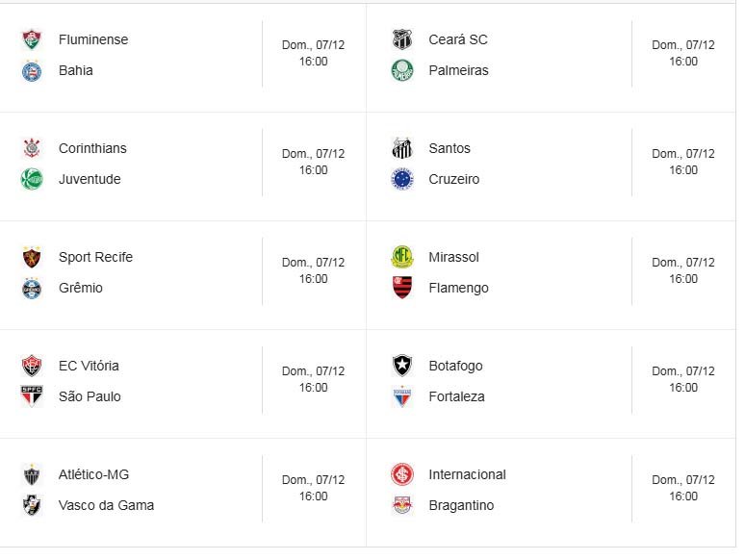This screenshot has height=560, width=745.
Task: Click the São Paulo club crest
Action: point(32,396)
